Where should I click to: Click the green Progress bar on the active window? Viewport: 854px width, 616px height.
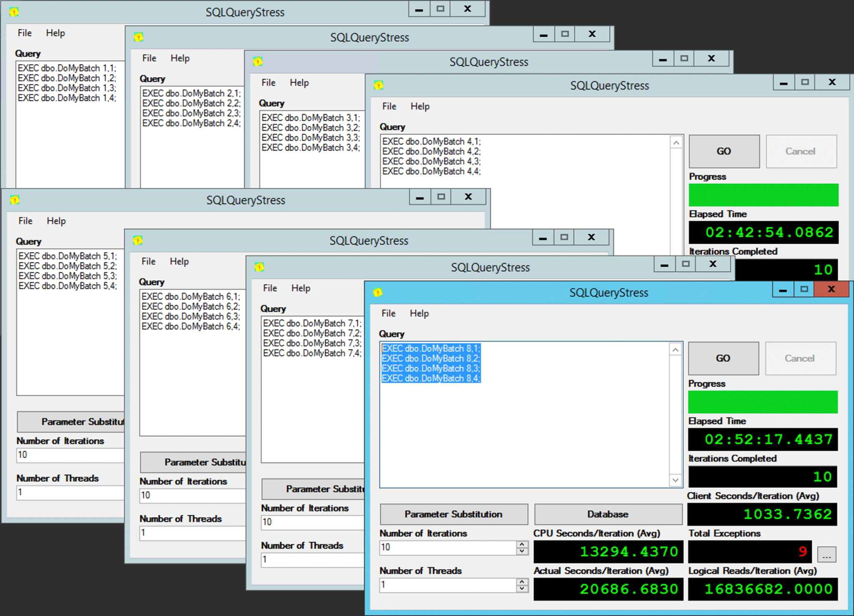(762, 401)
